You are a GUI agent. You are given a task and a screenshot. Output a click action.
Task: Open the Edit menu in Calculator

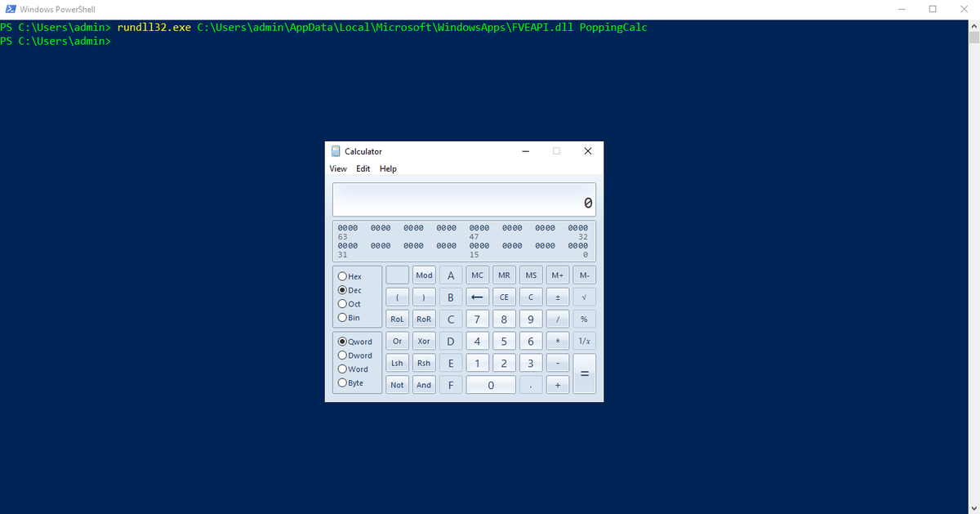pos(363,168)
